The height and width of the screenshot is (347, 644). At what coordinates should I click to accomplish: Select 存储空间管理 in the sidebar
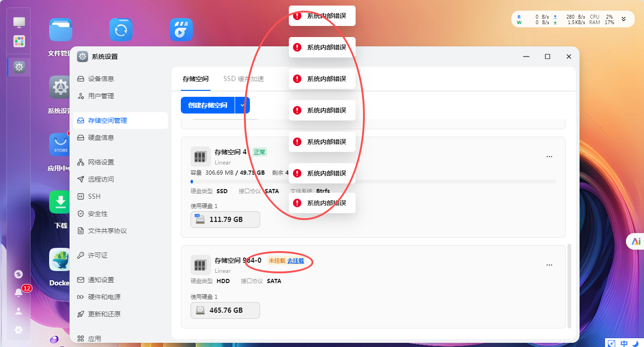[121, 120]
